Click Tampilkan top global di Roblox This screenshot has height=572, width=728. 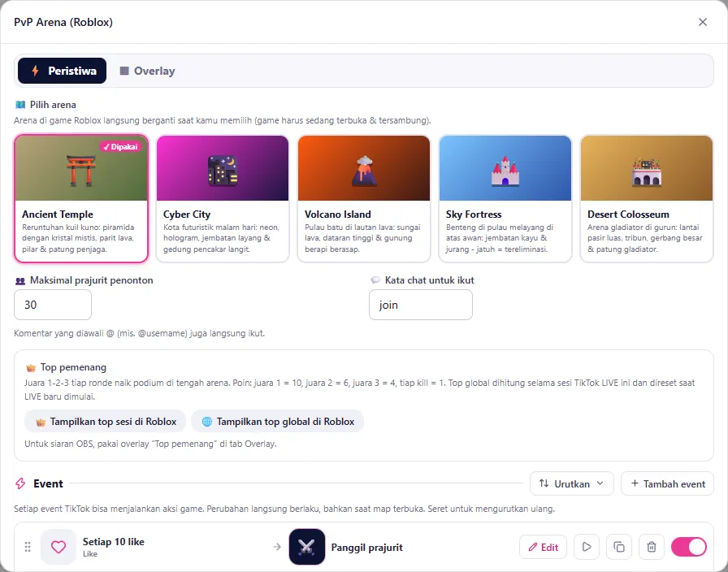[x=278, y=421]
